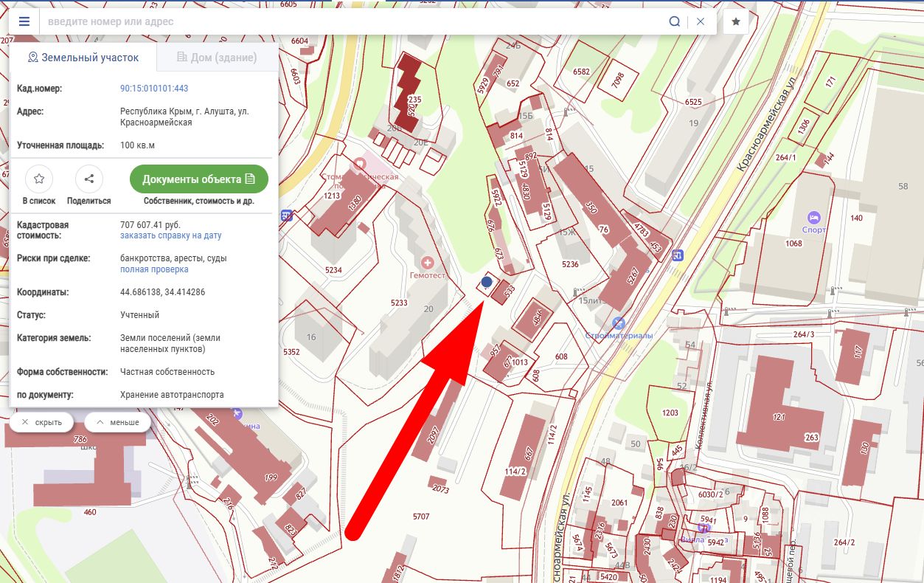Open the hamburger menu
This screenshot has width=924, height=583.
pos(24,21)
